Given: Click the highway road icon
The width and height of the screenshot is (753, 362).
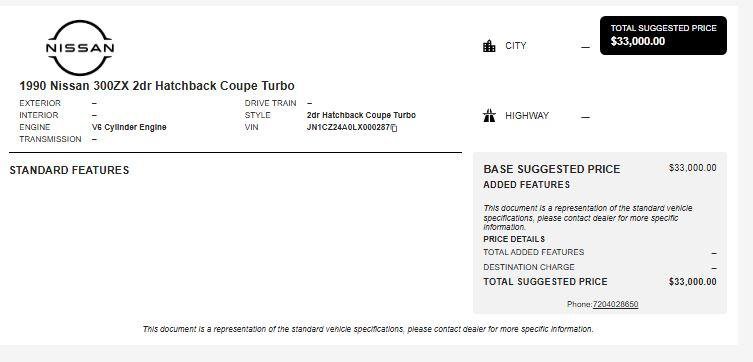Looking at the screenshot, I should 489,116.
